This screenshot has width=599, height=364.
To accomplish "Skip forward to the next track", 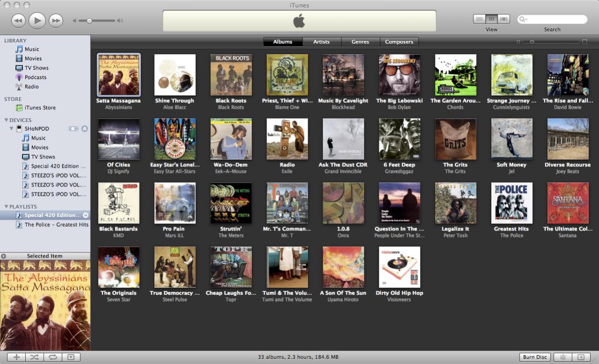I will [56, 21].
